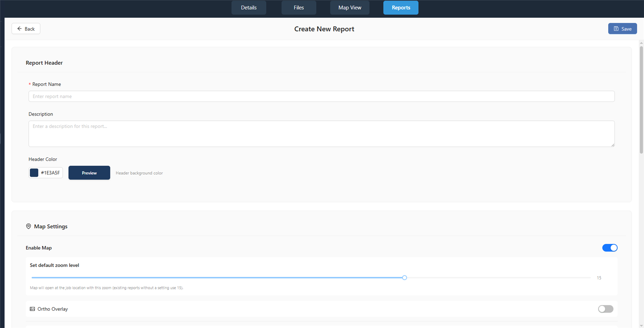Click the Map Settings pin icon

(x=29, y=226)
